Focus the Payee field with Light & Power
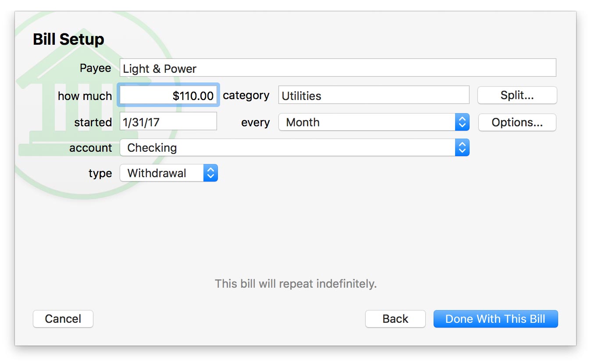 338,68
